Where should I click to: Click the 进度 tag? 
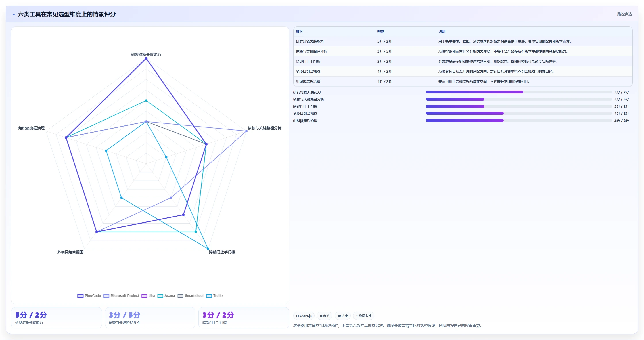coord(343,316)
